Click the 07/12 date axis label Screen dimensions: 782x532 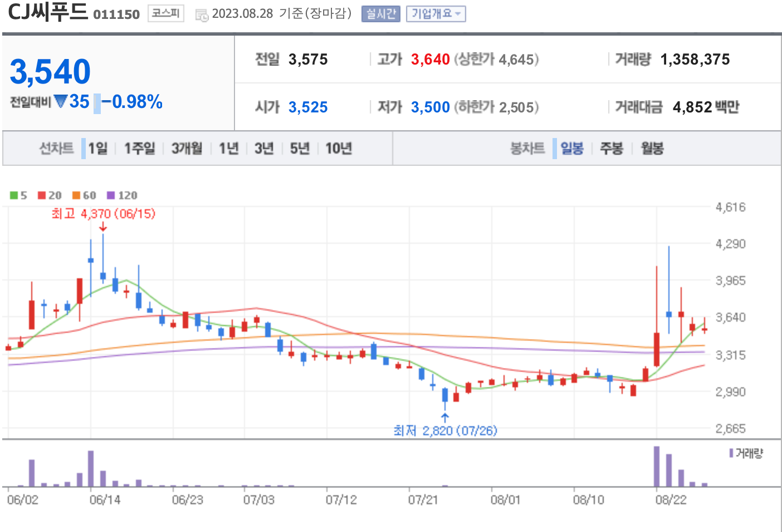tap(341, 500)
